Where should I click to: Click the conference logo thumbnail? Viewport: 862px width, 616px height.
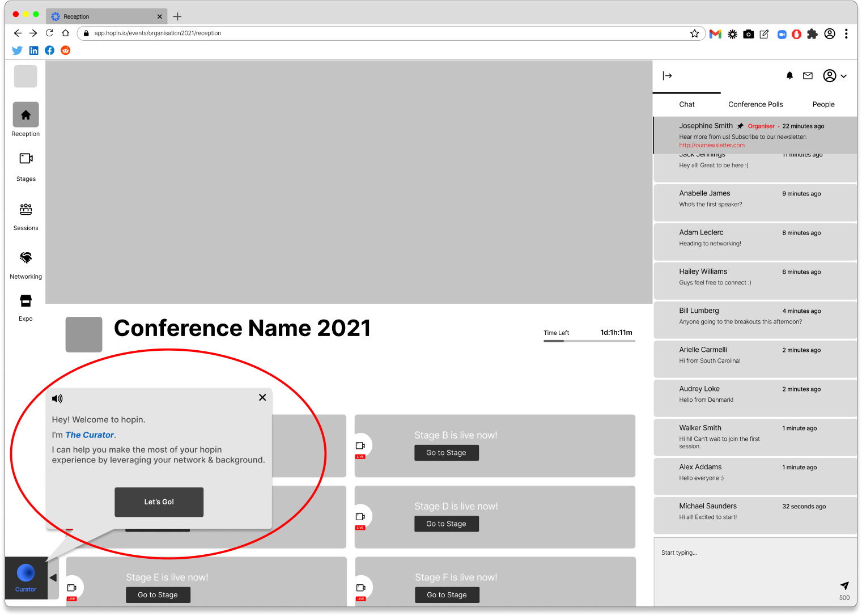coord(84,334)
